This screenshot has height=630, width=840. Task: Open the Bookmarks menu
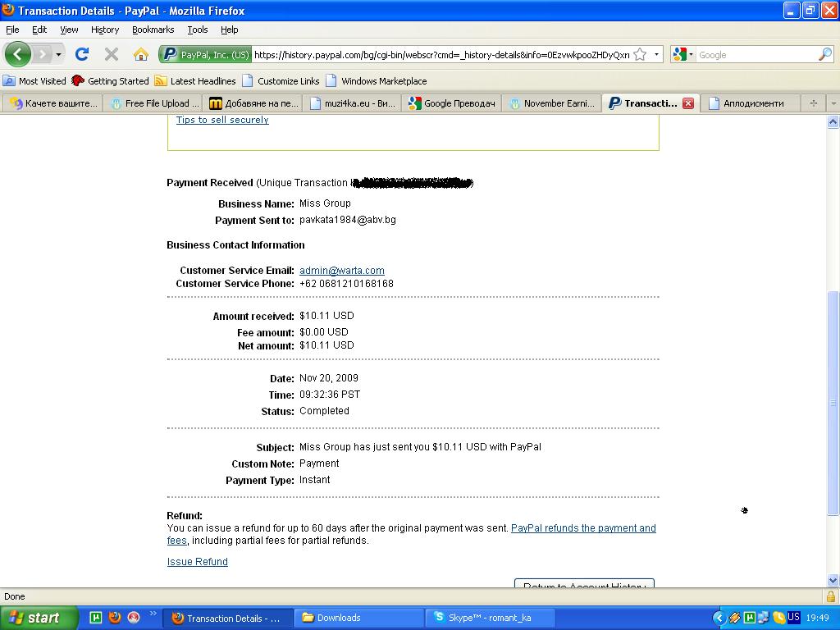(153, 30)
